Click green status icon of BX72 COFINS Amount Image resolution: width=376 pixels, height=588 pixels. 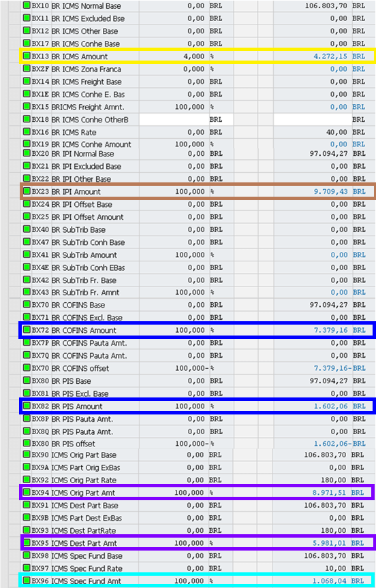27,330
